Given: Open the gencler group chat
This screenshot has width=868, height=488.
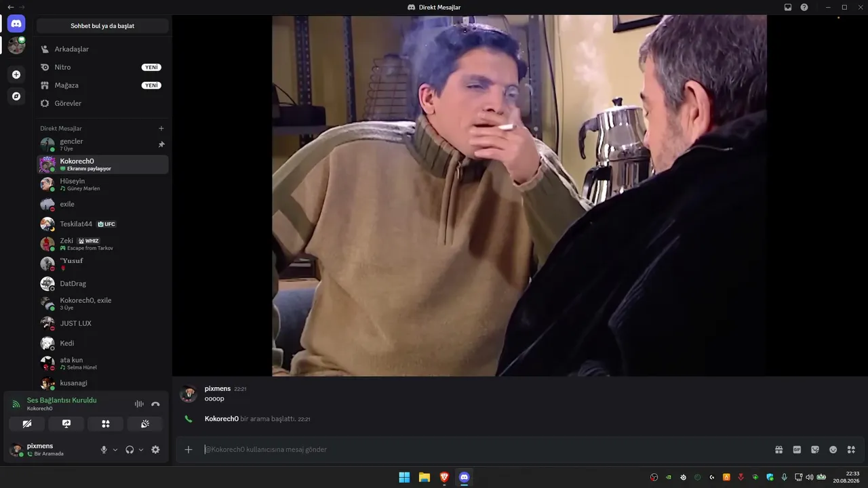Looking at the screenshot, I should pos(102,144).
